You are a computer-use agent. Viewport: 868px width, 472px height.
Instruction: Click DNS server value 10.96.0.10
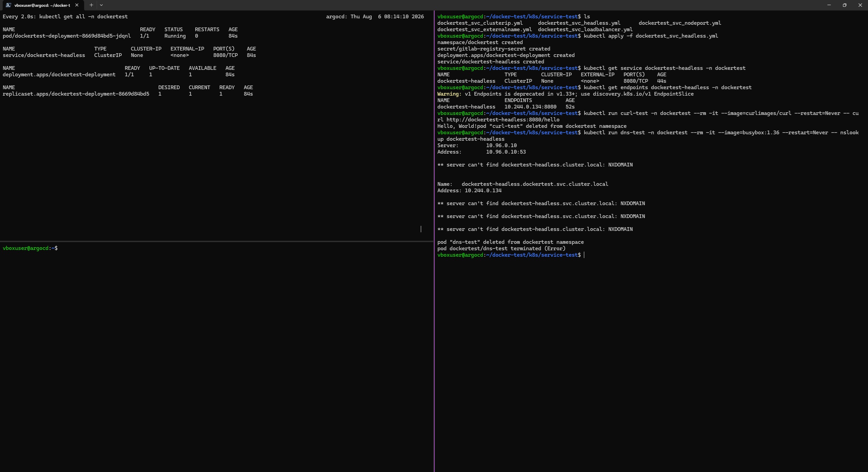point(501,145)
